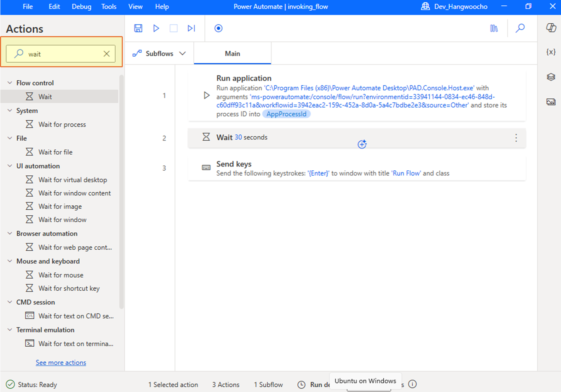
Task: Click the Copilot sparkle add icon below the Wait step
Action: (362, 144)
